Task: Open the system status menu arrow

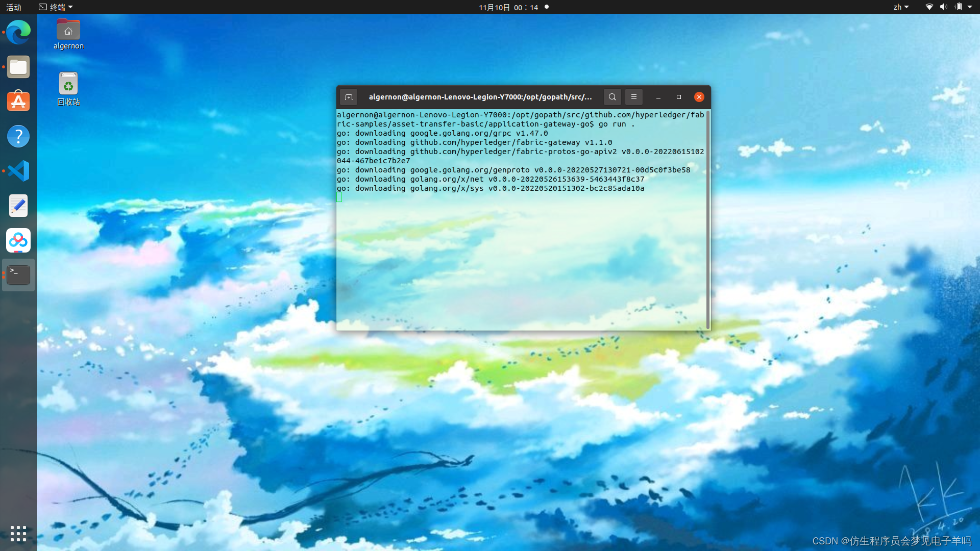Action: (x=970, y=7)
